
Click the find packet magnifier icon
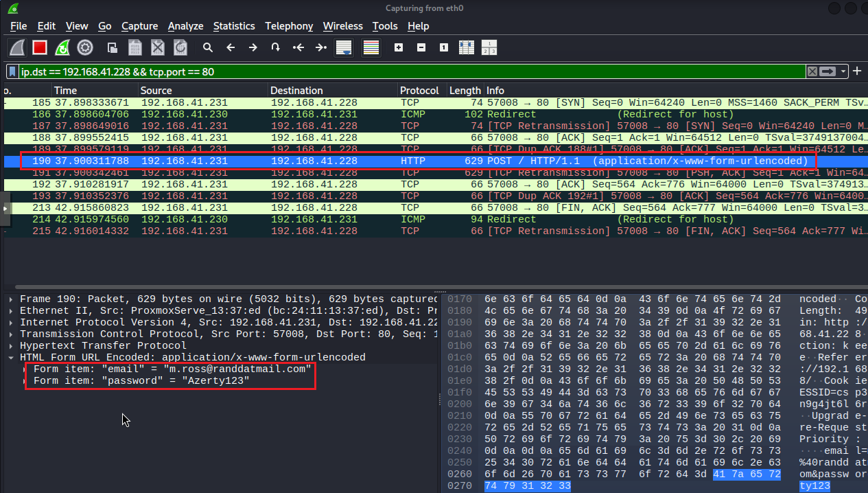pyautogui.click(x=207, y=47)
